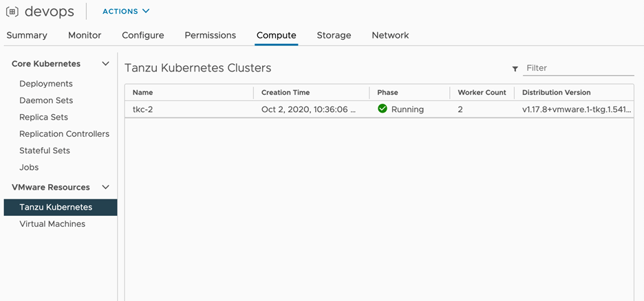The width and height of the screenshot is (644, 301).
Task: Go to the Configure tab
Action: tap(143, 35)
